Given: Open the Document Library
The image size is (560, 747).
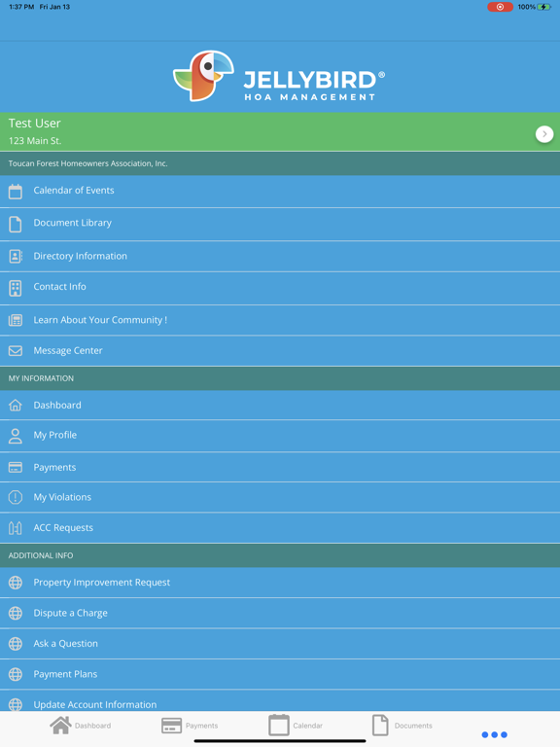Looking at the screenshot, I should 280,224.
